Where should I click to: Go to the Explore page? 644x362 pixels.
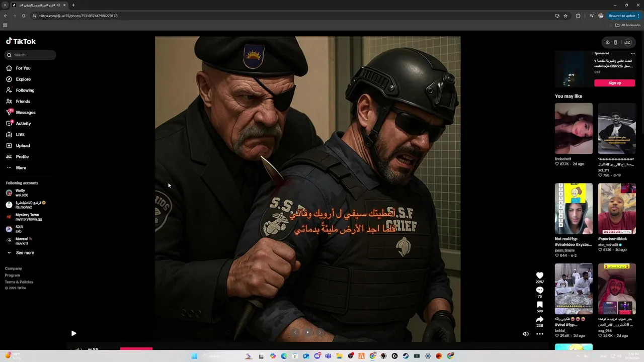pos(18,79)
